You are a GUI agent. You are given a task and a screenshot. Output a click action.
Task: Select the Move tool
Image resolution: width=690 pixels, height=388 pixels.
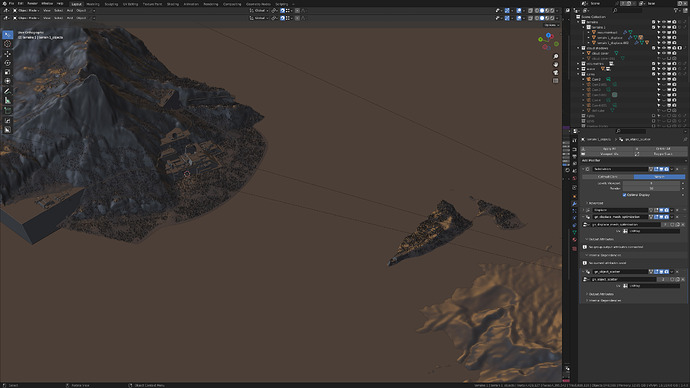tap(7, 54)
